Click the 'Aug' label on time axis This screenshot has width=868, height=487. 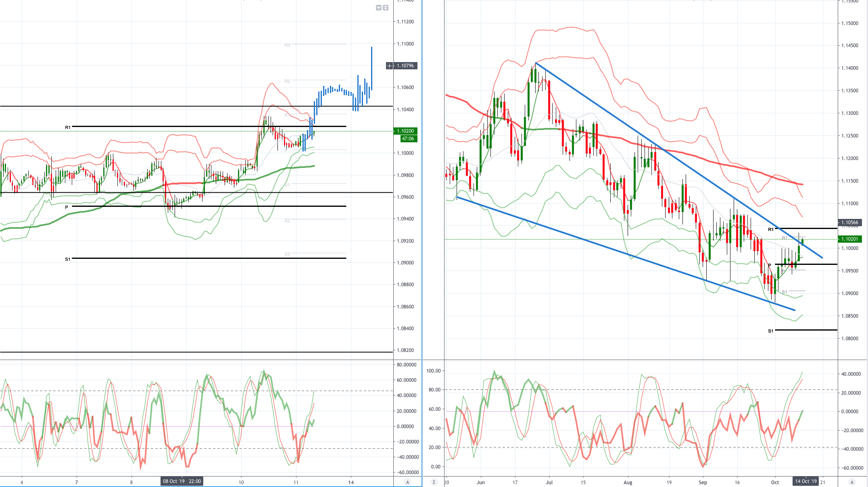(628, 482)
